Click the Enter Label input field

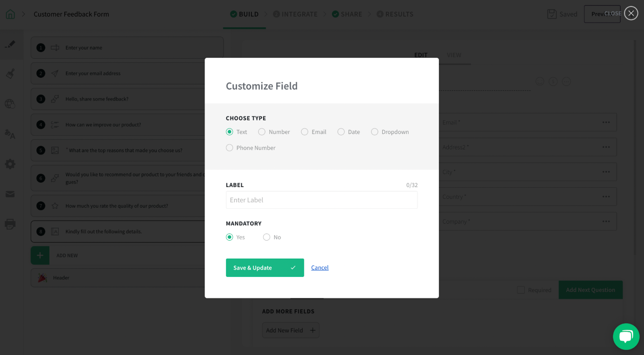pyautogui.click(x=322, y=200)
